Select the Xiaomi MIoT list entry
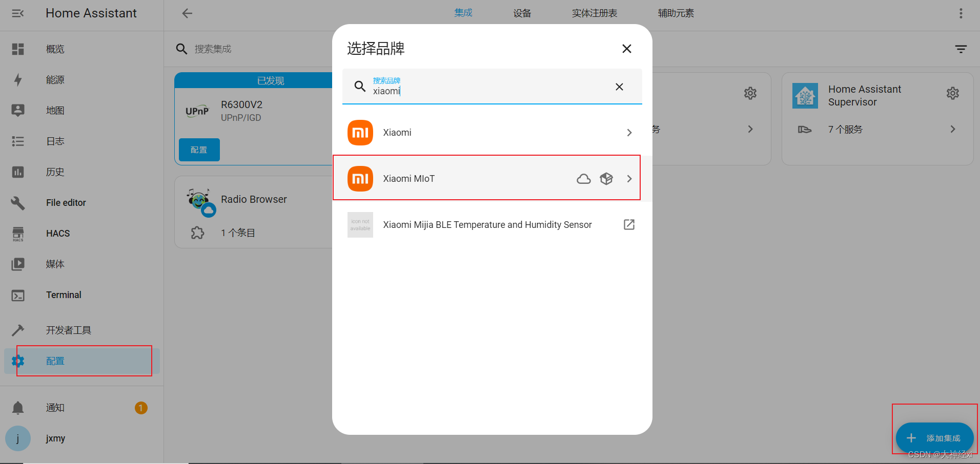This screenshot has height=464, width=980. pyautogui.click(x=492, y=179)
